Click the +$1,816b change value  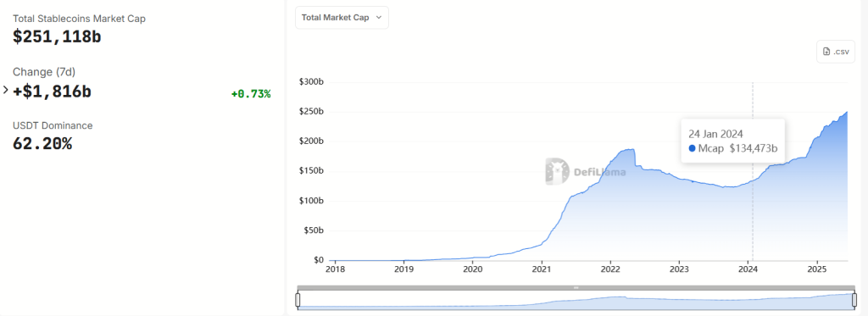52,91
